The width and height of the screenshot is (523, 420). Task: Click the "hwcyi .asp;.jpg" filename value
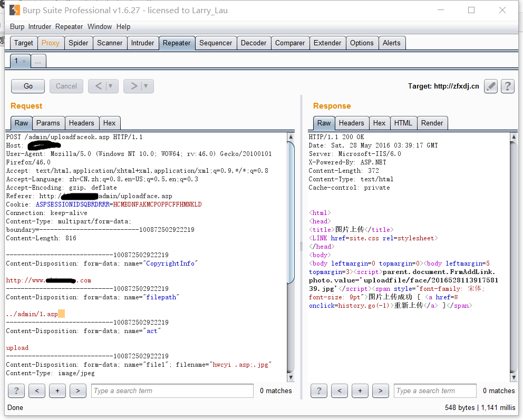[x=240, y=365]
